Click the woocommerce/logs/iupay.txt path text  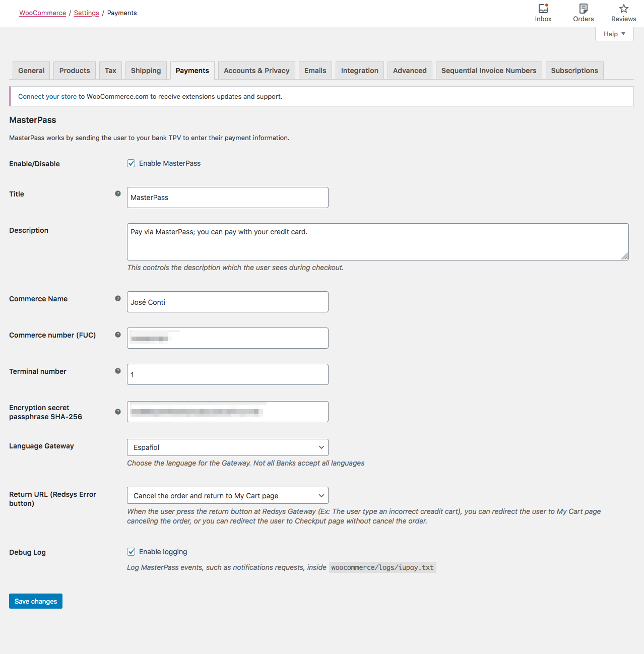pos(382,567)
